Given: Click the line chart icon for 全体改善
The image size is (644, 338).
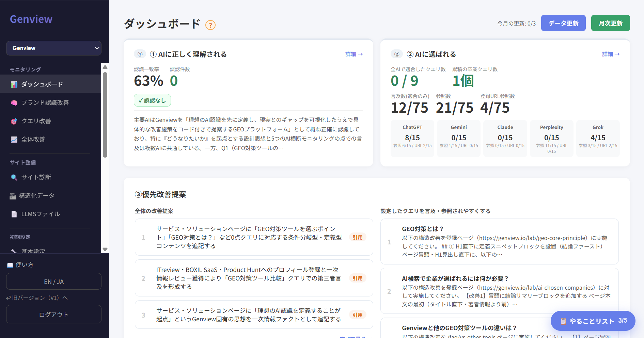Looking at the screenshot, I should (x=14, y=140).
